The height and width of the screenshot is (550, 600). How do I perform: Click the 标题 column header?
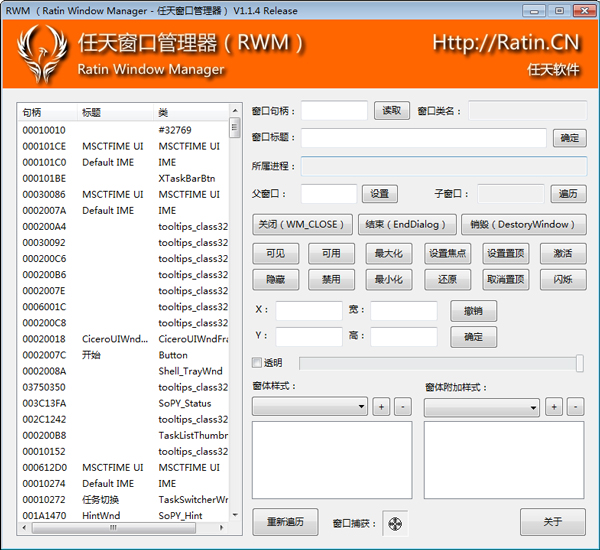[x=115, y=112]
